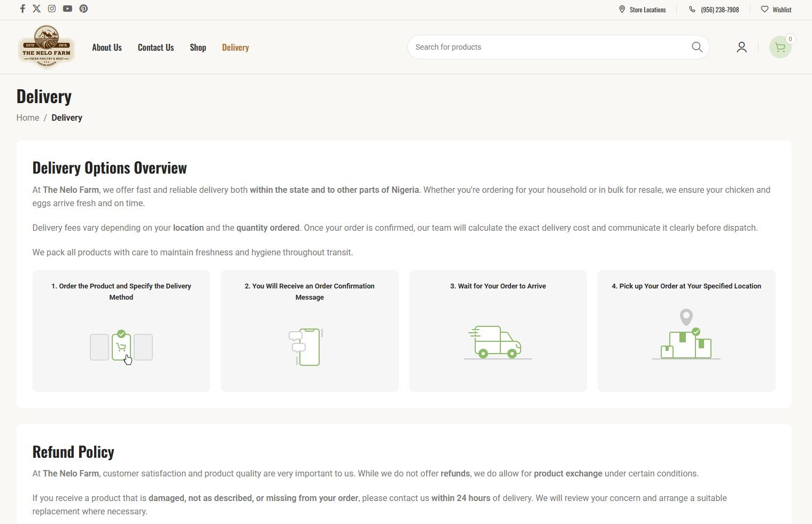
Task: Click step 3 title 'Wait for Your Order to Arrive'
Action: 498,286
